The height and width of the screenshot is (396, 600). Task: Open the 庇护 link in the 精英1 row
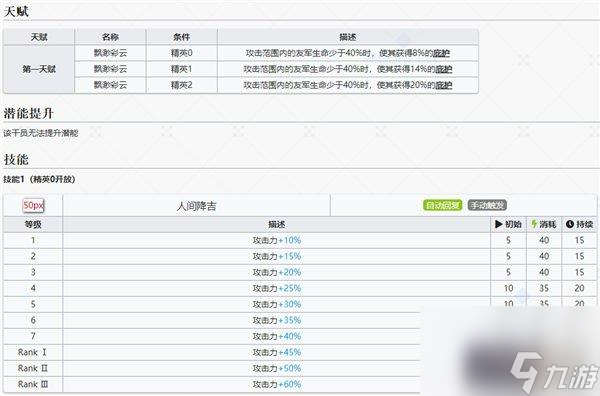pyautogui.click(x=444, y=69)
